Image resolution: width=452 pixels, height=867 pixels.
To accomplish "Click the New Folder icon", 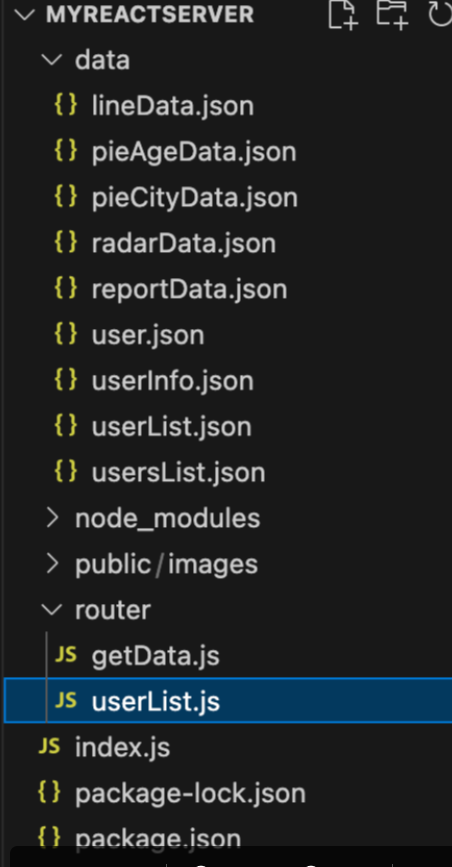I will click(392, 14).
